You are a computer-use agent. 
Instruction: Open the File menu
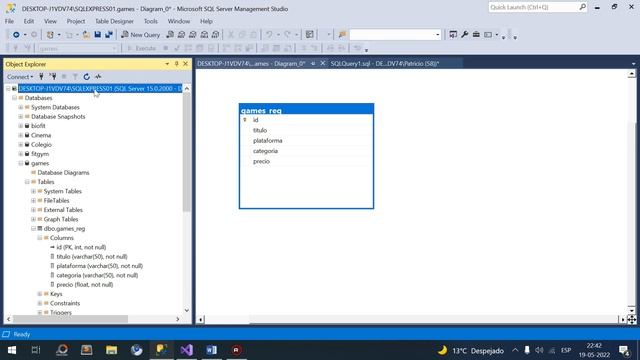click(9, 21)
